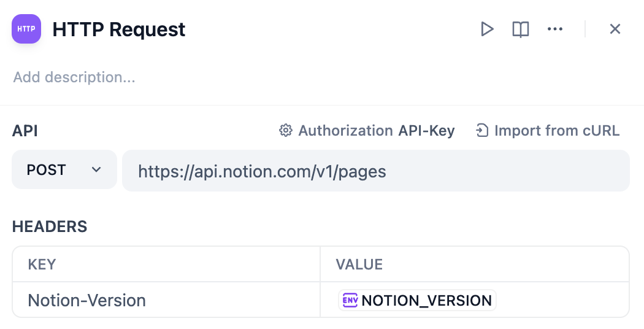Click the purple HTTP node icon
Viewport: 644px width, 329px height.
[x=26, y=29]
